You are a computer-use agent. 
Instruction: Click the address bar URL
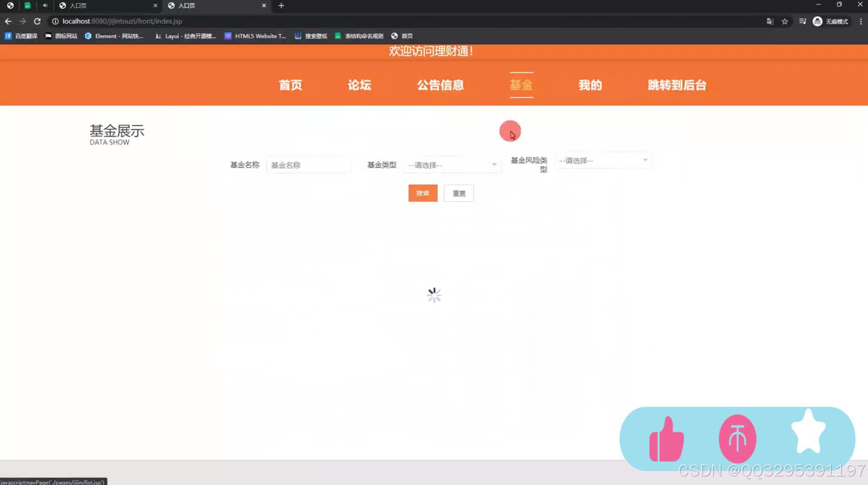click(x=122, y=21)
